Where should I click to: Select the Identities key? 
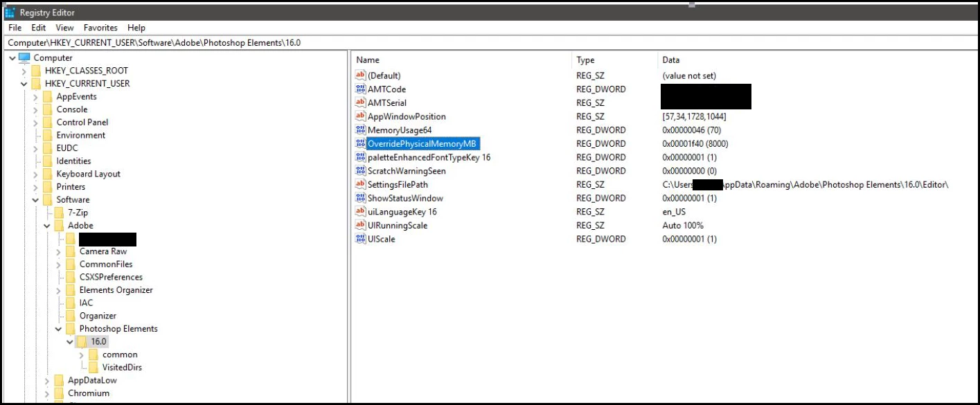coord(73,161)
